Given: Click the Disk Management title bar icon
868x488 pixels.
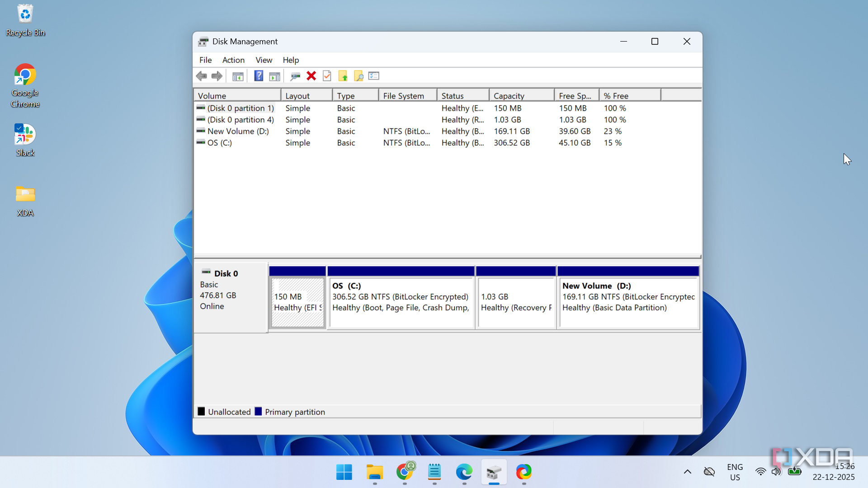Looking at the screenshot, I should [x=203, y=42].
